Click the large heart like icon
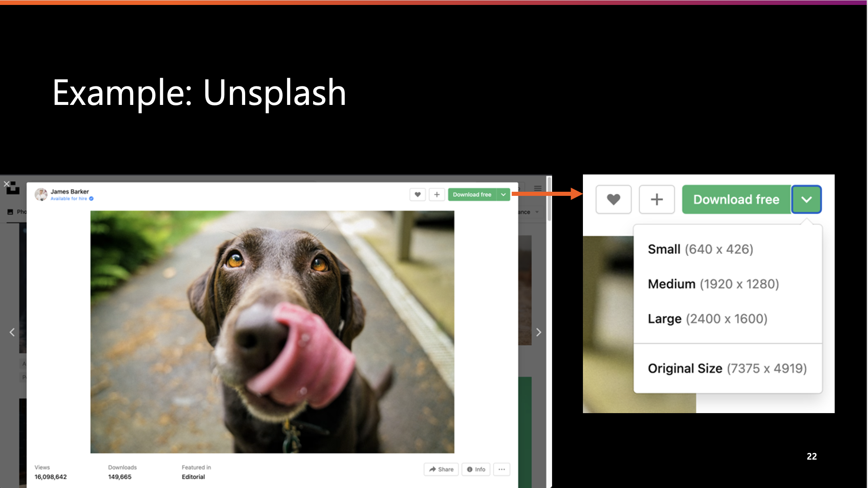868x488 pixels. click(x=613, y=200)
